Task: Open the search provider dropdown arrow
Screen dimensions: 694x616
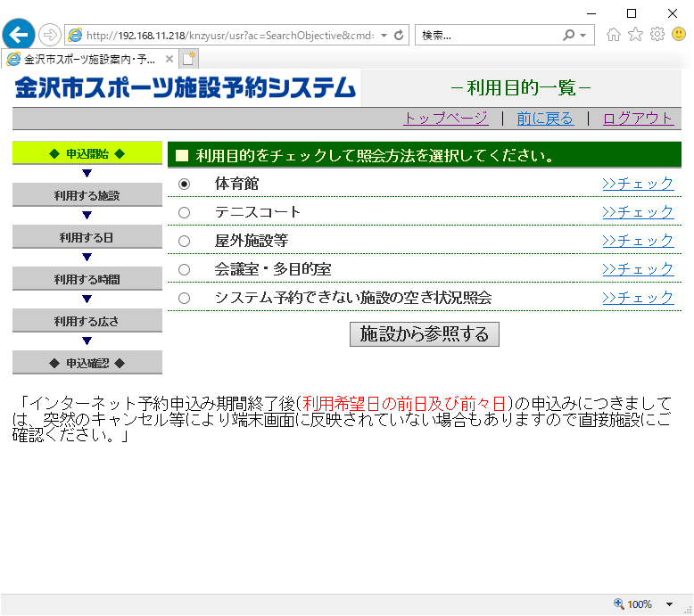Action: click(583, 36)
